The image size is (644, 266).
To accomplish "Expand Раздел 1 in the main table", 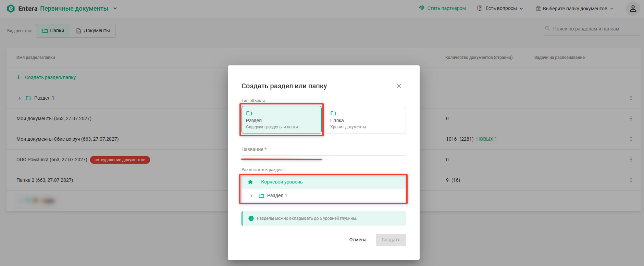I will [20, 98].
